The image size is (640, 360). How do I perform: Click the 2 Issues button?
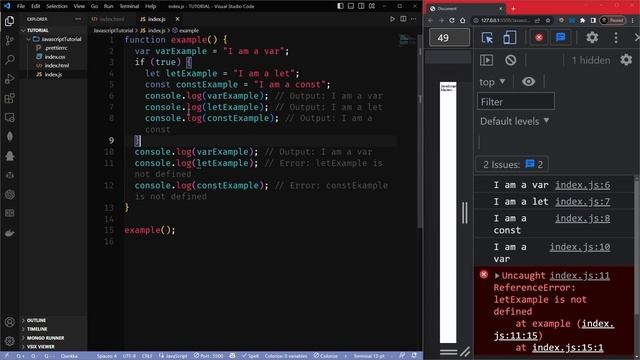513,164
